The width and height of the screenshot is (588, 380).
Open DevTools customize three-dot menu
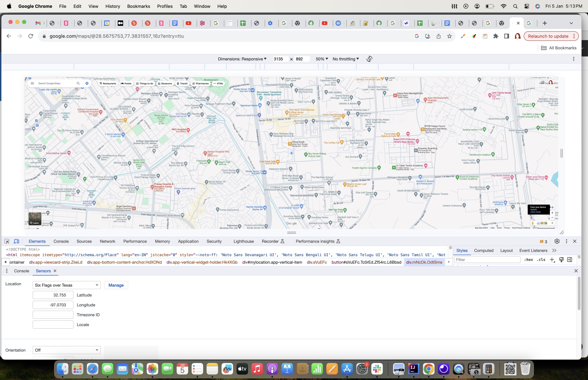[x=566, y=241]
